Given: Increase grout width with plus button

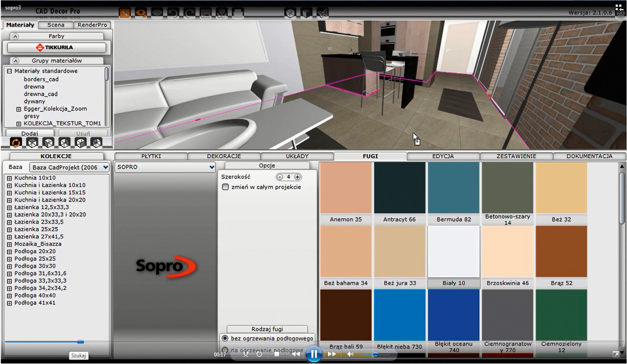Looking at the screenshot, I should pyautogui.click(x=298, y=177).
